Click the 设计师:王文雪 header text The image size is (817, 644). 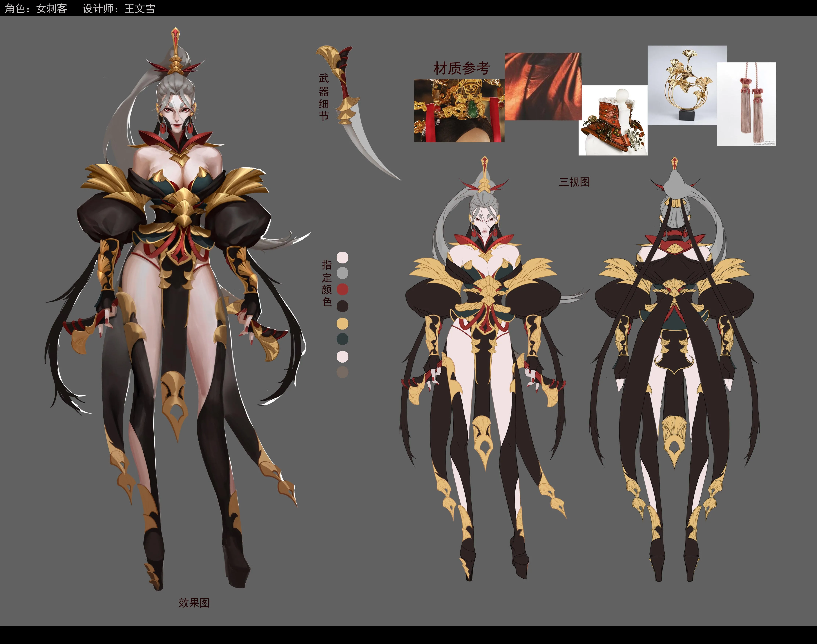coord(119,8)
